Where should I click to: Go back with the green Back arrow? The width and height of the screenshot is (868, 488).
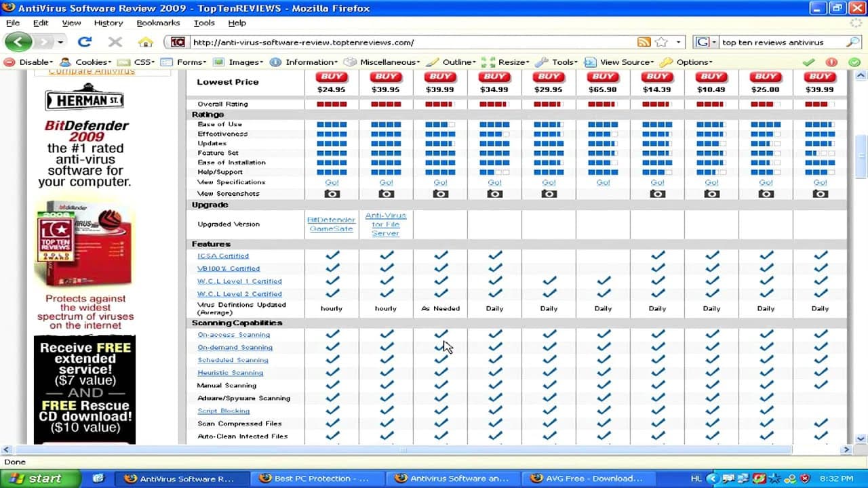click(18, 42)
